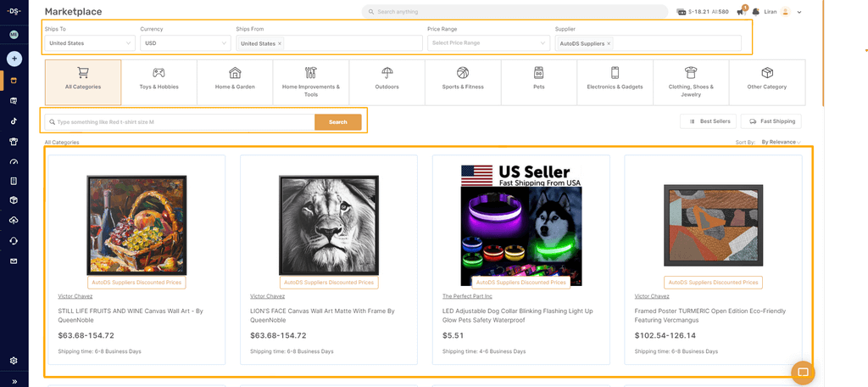Open the products box sidebar icon
This screenshot has width=868, height=387.
(x=14, y=200)
